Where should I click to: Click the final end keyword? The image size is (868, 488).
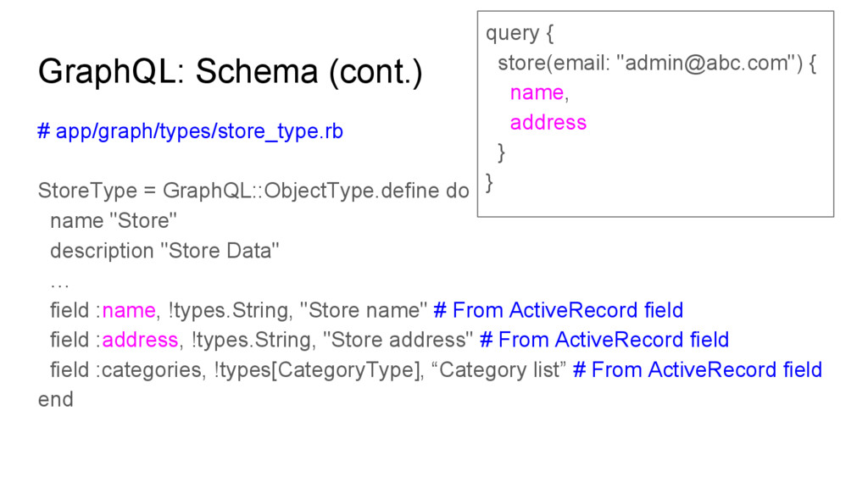point(55,400)
